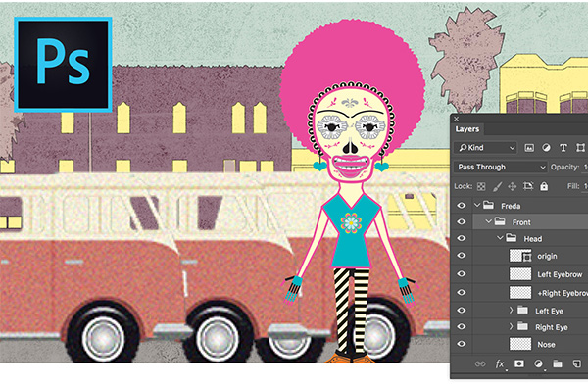The image size is (588, 387).
Task: Click the lock all padlock icon
Action: pyautogui.click(x=544, y=186)
